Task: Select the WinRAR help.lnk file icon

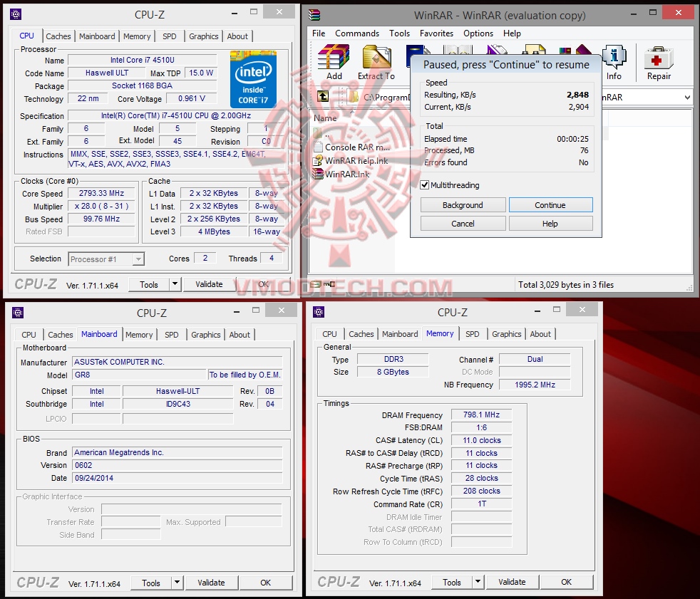Action: click(x=318, y=160)
